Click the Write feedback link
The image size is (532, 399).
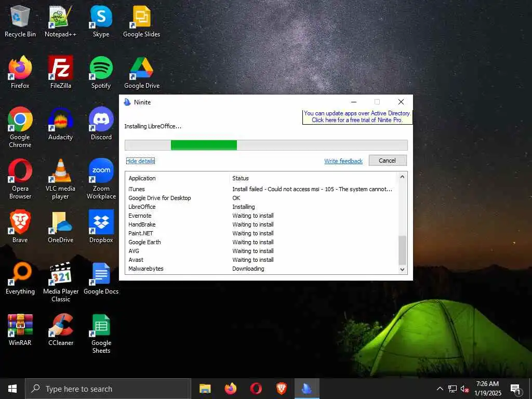pos(343,161)
